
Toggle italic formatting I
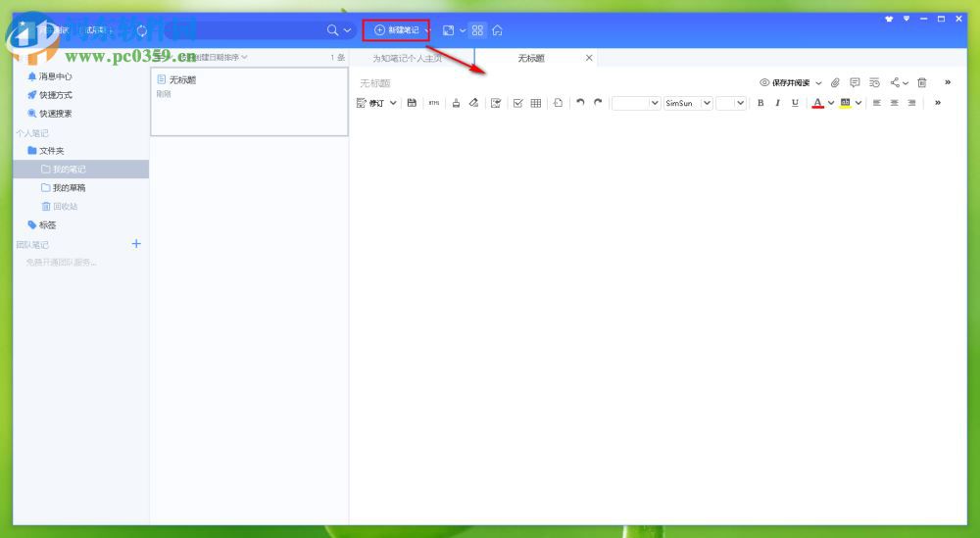pos(777,103)
